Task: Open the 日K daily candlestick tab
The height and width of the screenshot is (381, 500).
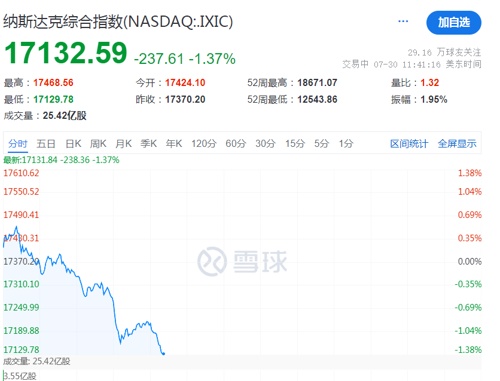Action: coord(73,144)
